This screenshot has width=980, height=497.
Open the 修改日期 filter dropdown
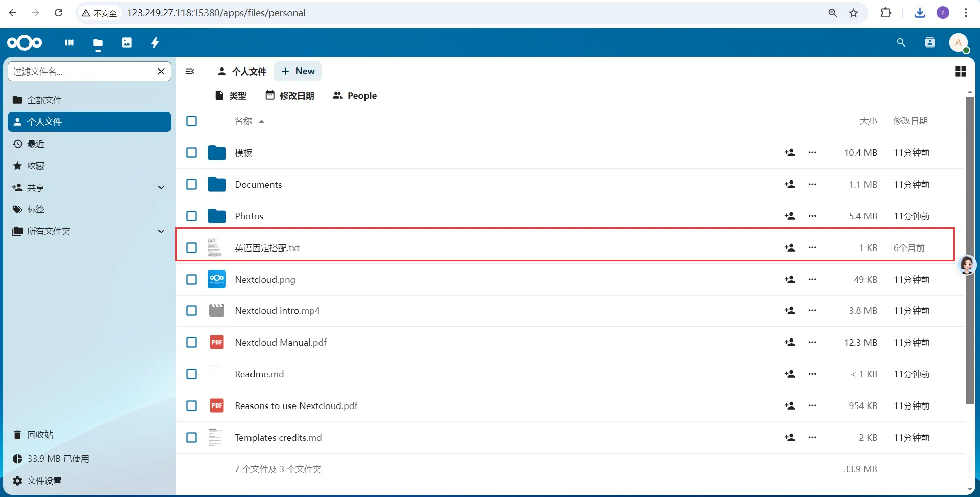click(x=289, y=96)
